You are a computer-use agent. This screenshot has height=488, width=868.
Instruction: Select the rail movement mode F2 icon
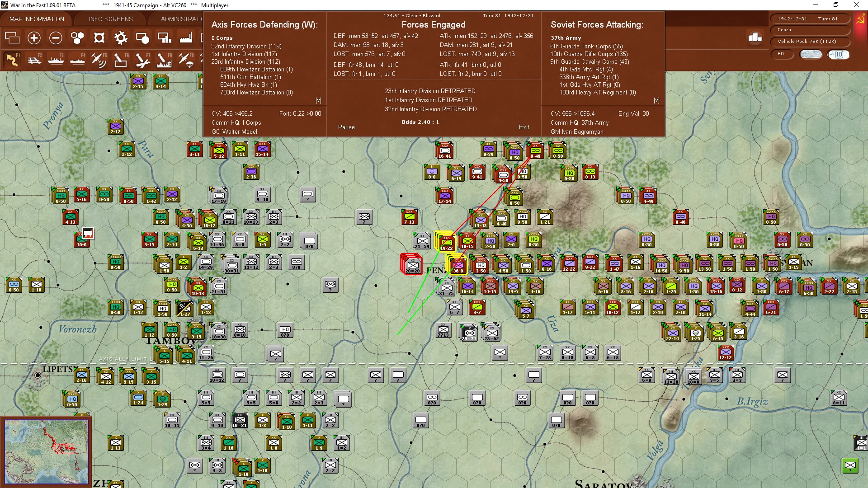(x=34, y=60)
